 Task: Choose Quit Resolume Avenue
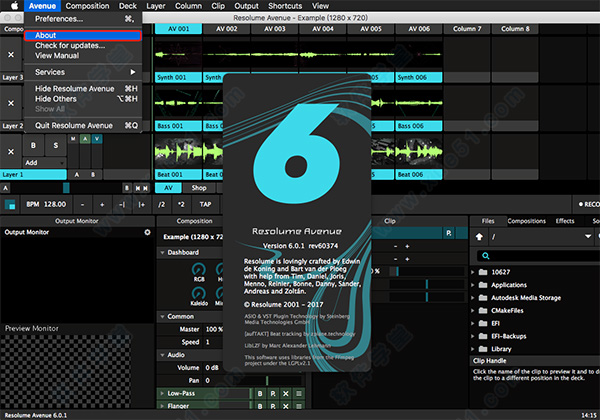[83, 125]
